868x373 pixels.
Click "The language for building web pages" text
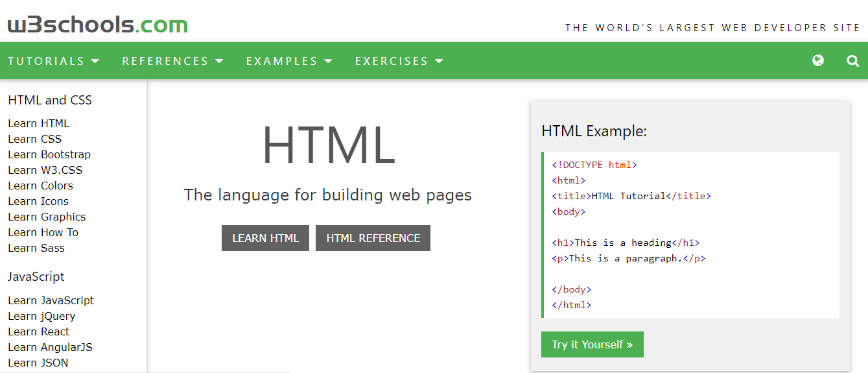pyautogui.click(x=328, y=195)
